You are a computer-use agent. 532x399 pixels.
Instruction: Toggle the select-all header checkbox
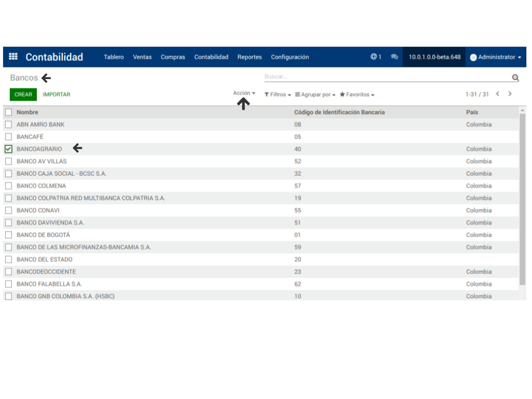pyautogui.click(x=8, y=112)
